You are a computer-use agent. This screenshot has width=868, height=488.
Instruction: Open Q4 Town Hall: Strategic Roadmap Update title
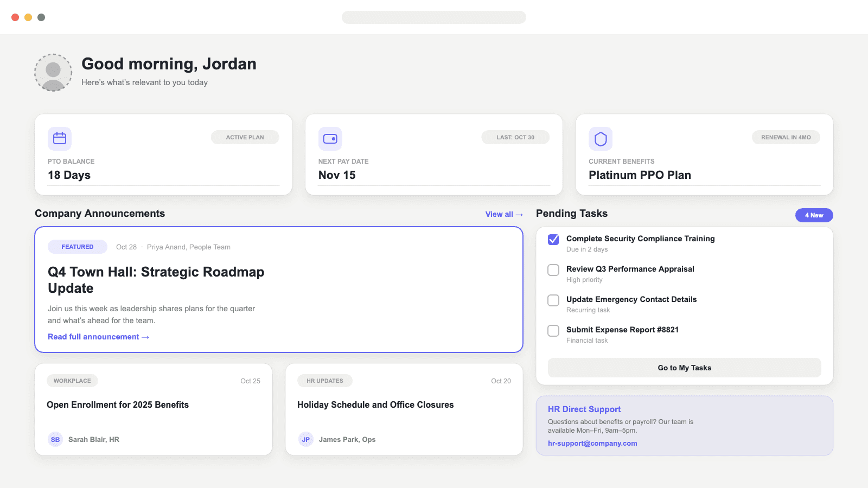click(x=156, y=280)
